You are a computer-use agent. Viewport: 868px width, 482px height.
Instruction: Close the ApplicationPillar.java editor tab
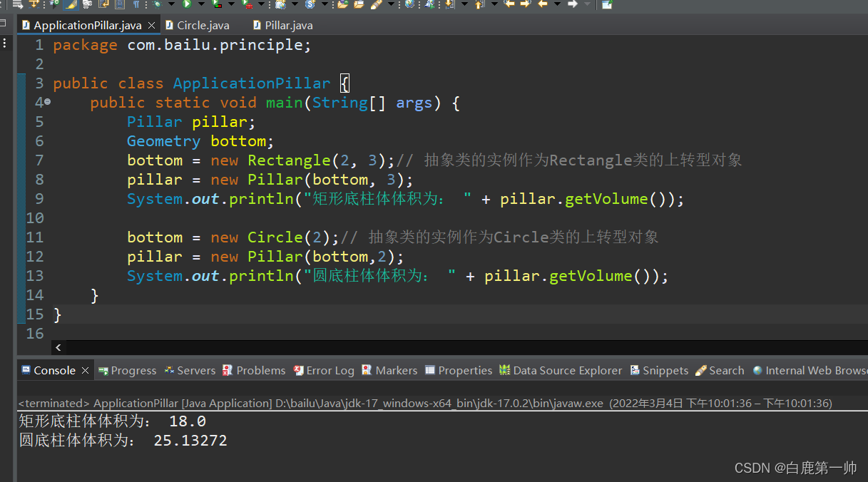click(151, 25)
